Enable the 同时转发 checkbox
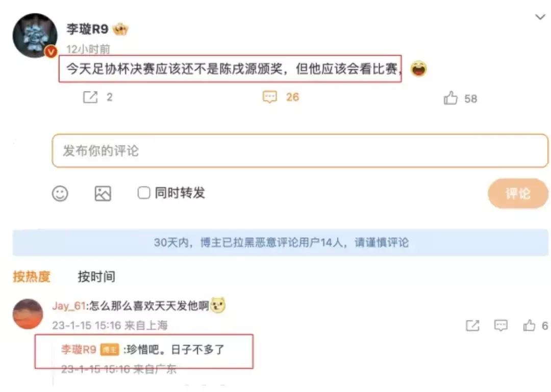The image size is (551, 392). tap(143, 193)
